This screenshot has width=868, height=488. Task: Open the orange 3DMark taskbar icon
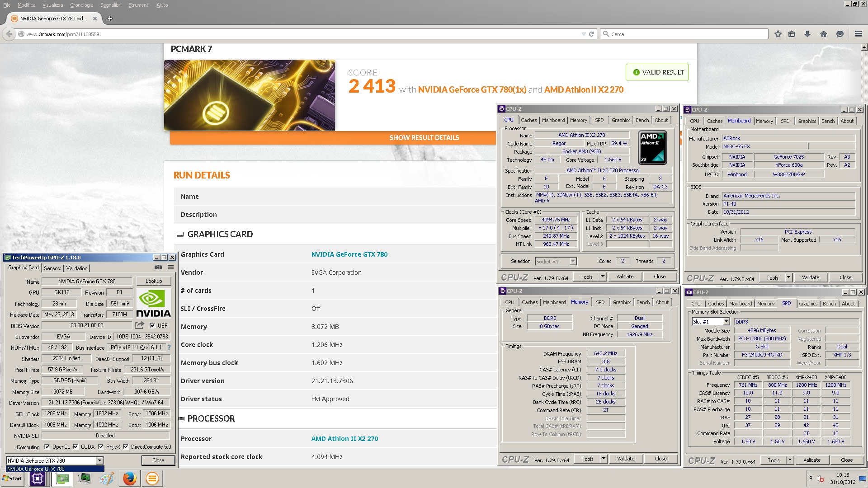click(152, 479)
